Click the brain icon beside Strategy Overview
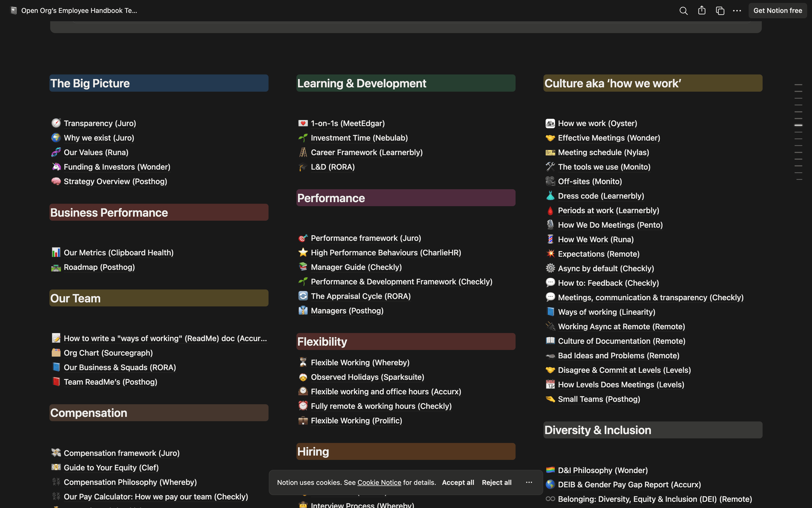This screenshot has height=508, width=812. (x=56, y=181)
